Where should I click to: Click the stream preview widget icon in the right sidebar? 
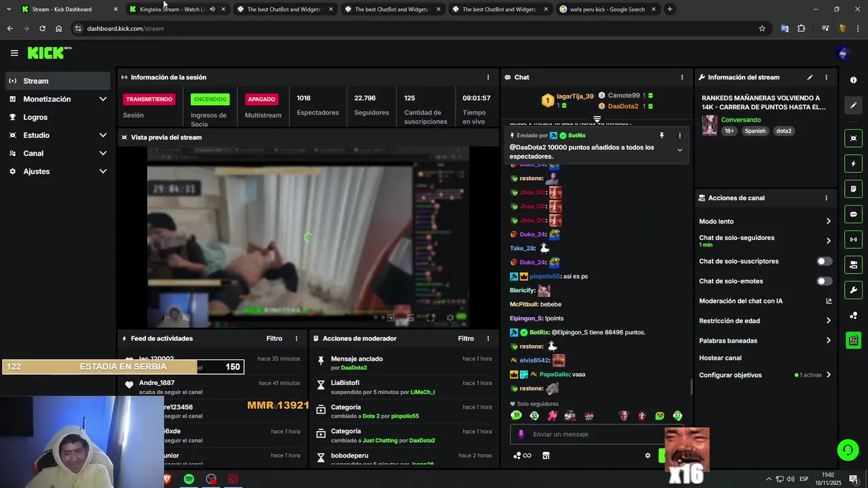pos(853,138)
